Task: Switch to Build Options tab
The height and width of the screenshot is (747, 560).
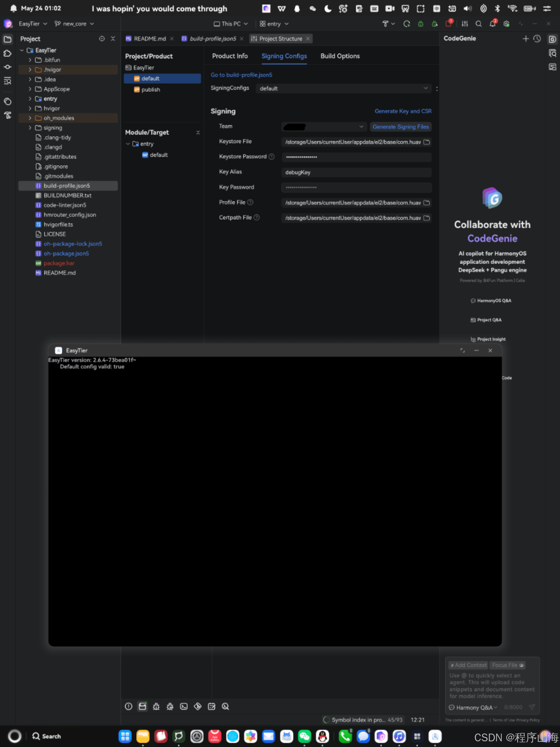Action: [340, 56]
